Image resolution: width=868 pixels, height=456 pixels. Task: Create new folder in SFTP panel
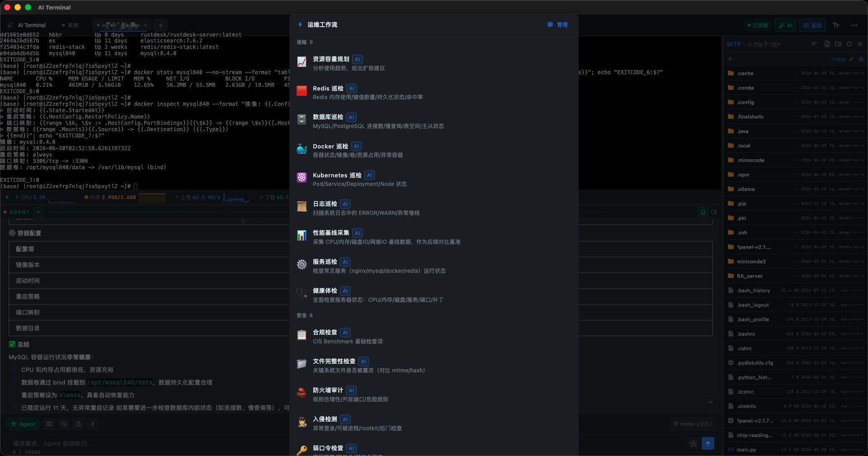click(x=838, y=44)
